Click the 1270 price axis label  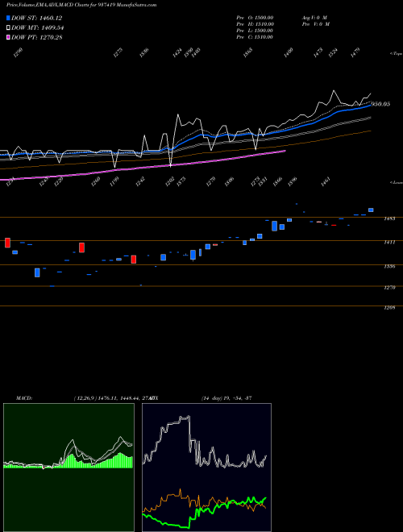tap(389, 288)
